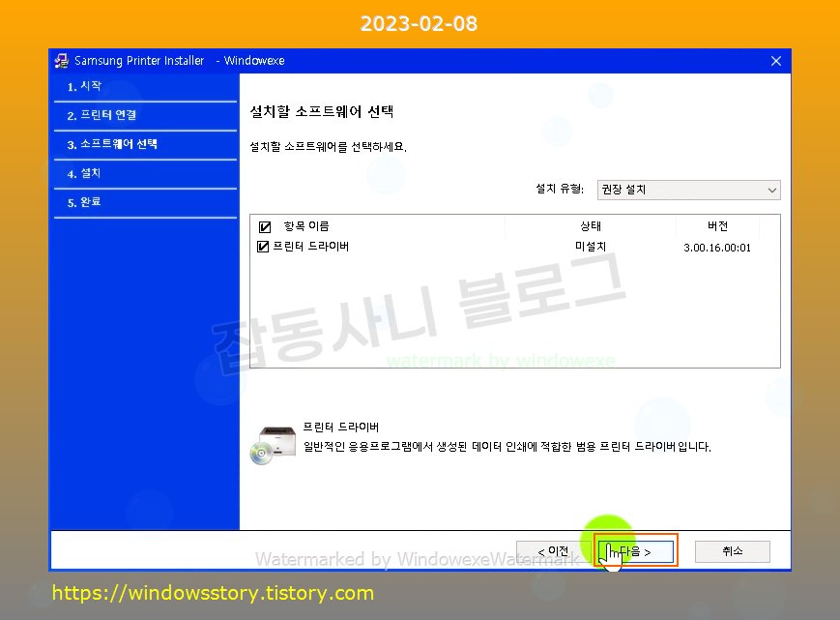The height and width of the screenshot is (620, 840).
Task: Cancel installation with the 취소 button
Action: (x=733, y=551)
